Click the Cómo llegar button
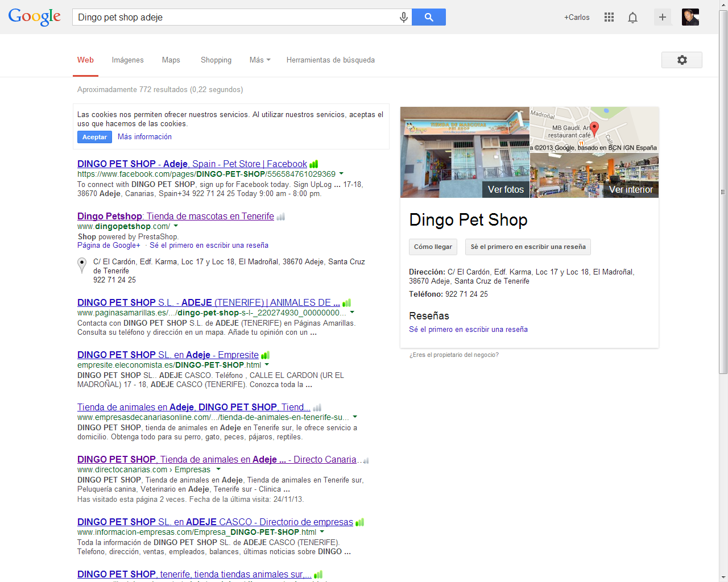Image resolution: width=728 pixels, height=582 pixels. point(433,247)
